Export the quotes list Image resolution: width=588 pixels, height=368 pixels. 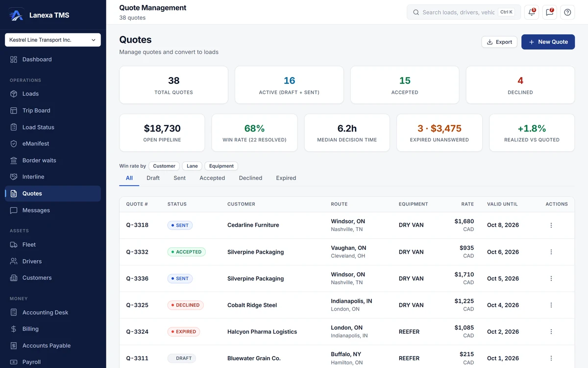[x=499, y=42]
